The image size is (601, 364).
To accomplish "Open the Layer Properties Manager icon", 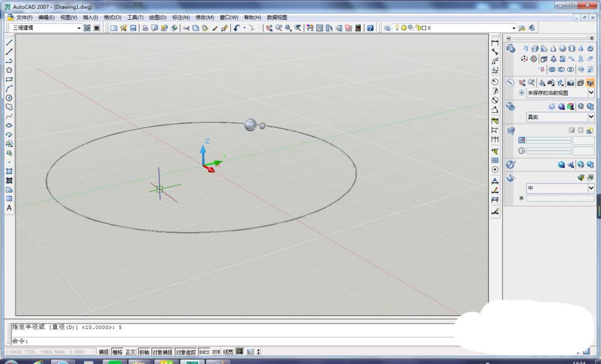I will 388,28.
